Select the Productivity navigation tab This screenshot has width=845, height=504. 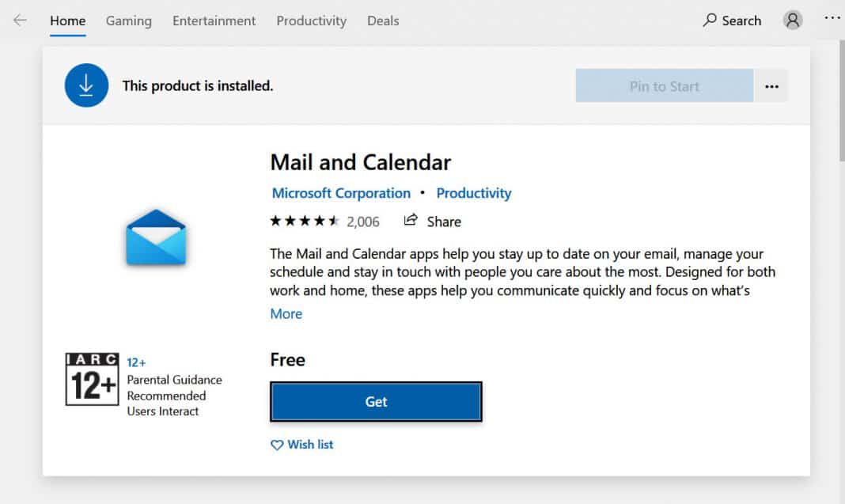pos(311,21)
